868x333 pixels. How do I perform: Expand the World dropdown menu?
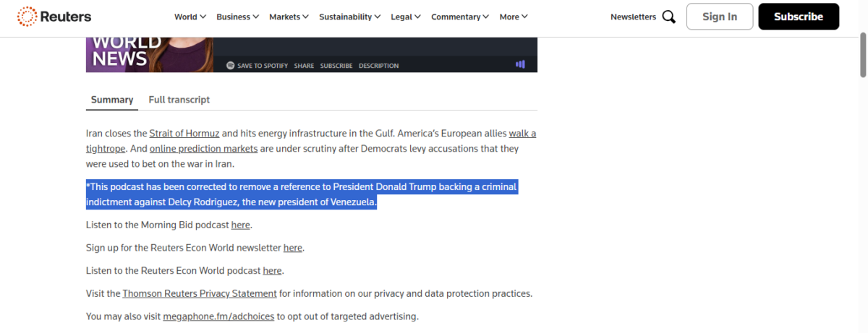pyautogui.click(x=190, y=17)
